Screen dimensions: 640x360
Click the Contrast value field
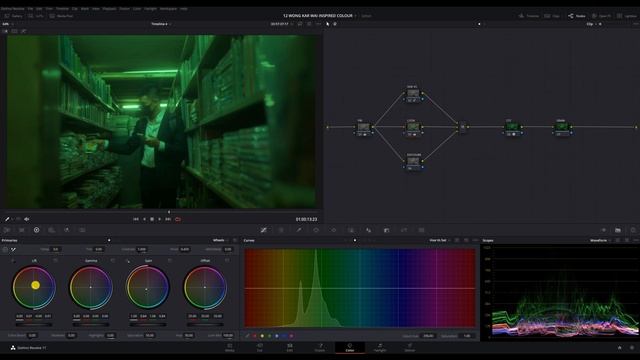tap(142, 249)
